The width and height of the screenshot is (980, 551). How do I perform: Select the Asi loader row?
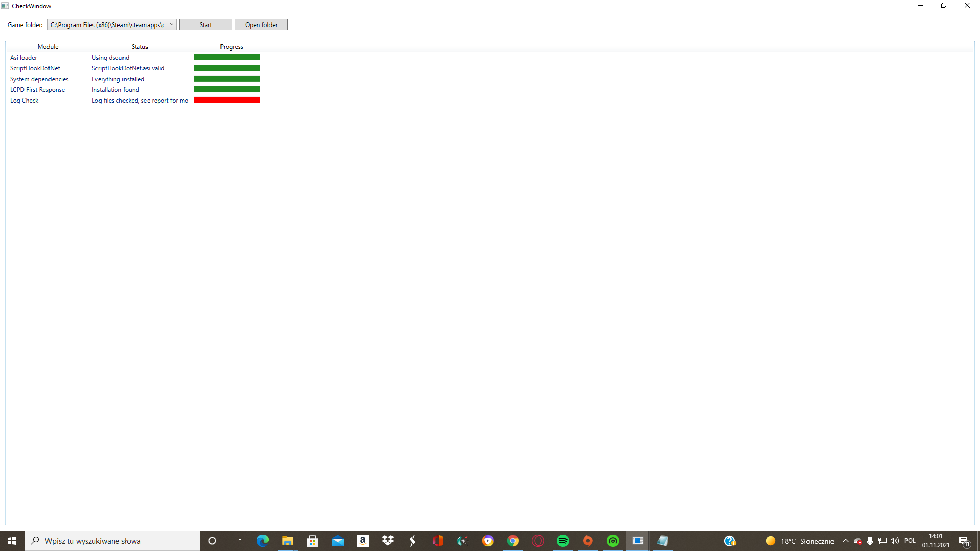click(23, 58)
